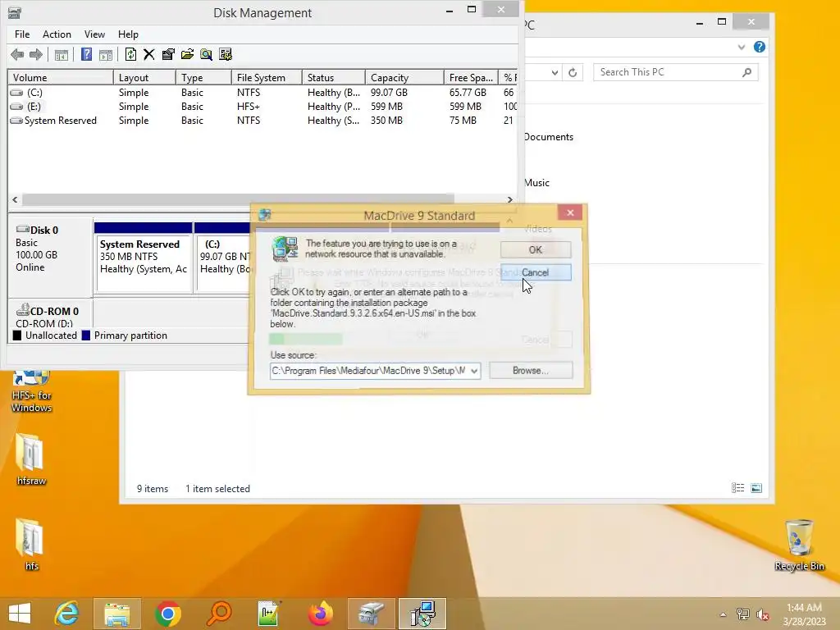Switch This PC to details view icon
Image resolution: width=840 pixels, height=630 pixels.
737,488
